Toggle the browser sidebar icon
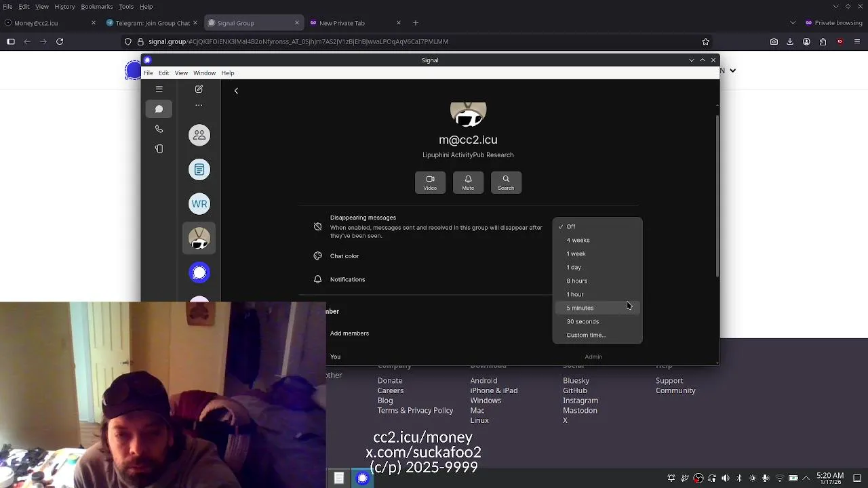Image resolution: width=868 pixels, height=488 pixels. [x=11, y=41]
